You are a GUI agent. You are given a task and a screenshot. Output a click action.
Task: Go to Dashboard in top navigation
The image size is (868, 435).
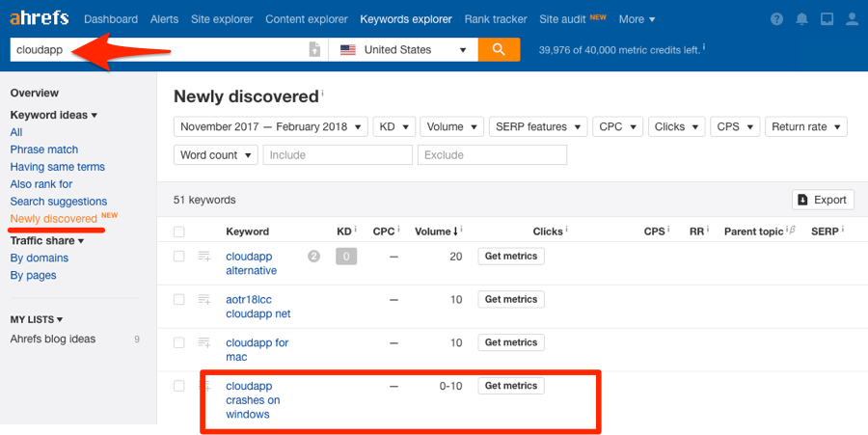coord(111,19)
